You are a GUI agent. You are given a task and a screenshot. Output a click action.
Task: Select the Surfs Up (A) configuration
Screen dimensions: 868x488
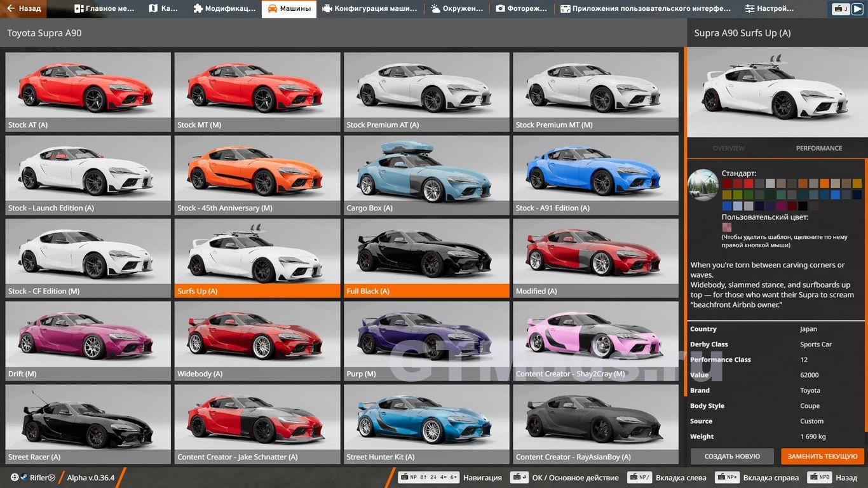(x=257, y=258)
